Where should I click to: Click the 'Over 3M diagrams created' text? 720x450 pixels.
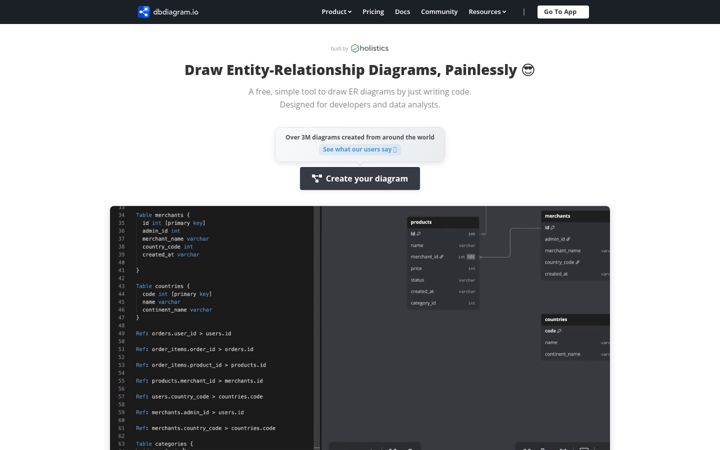360,137
